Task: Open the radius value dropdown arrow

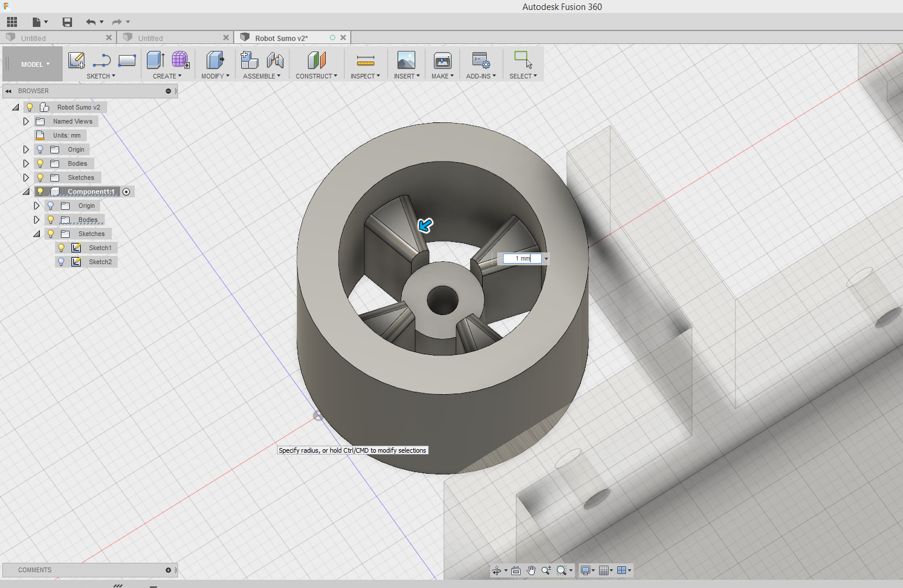Action: point(546,258)
